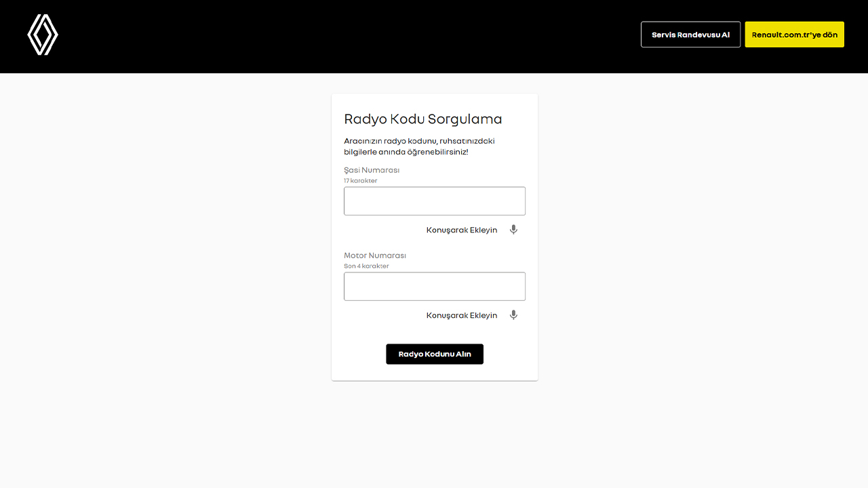Screen dimensions: 868x488
Task: Return to Renault.com.tr using the header button
Action: click(794, 34)
